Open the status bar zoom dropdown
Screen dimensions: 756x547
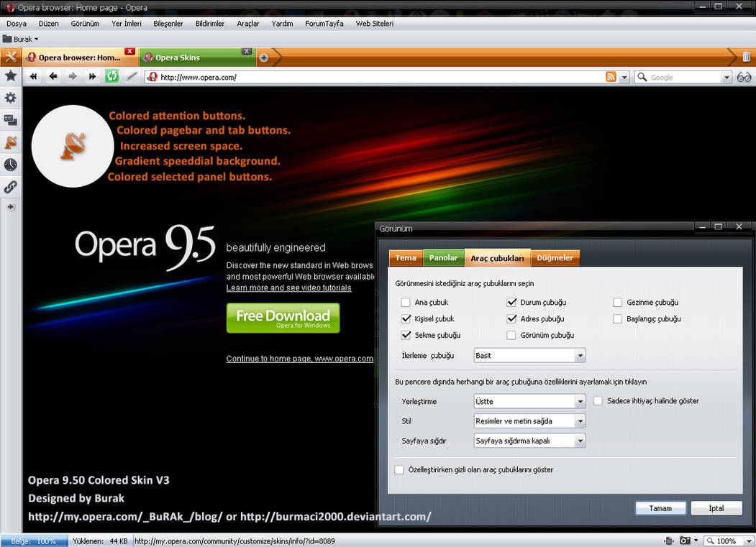pyautogui.click(x=749, y=541)
